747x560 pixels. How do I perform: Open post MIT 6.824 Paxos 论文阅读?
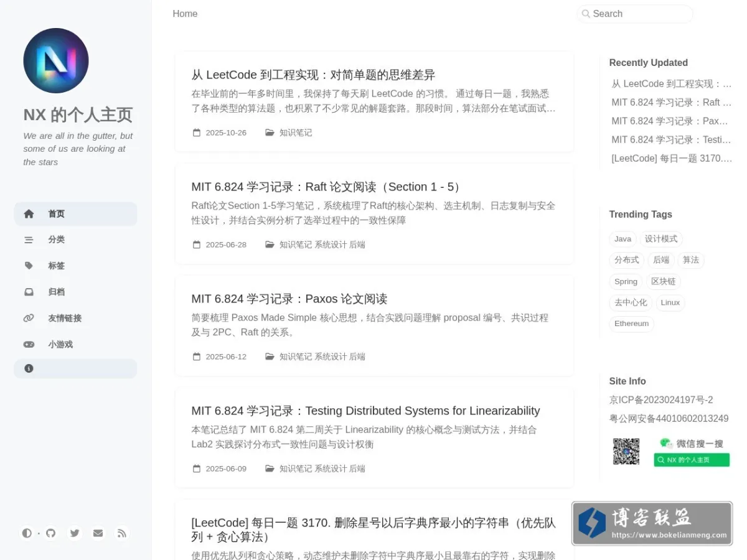click(x=289, y=299)
